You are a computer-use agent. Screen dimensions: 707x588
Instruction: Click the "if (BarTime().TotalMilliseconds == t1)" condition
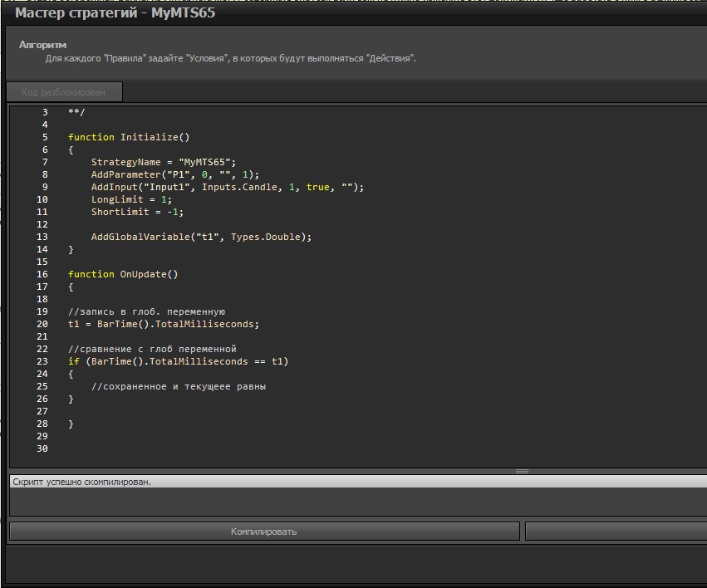(x=178, y=361)
